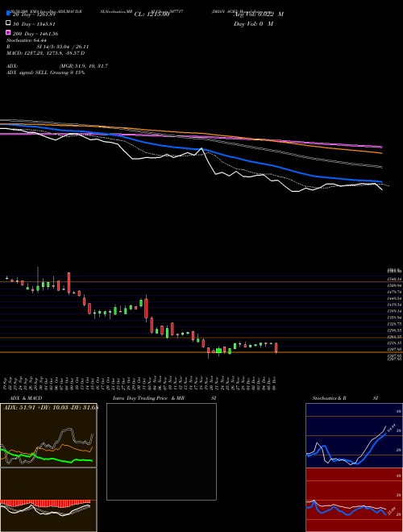Click the 1479.74 price axis label

click(395, 292)
